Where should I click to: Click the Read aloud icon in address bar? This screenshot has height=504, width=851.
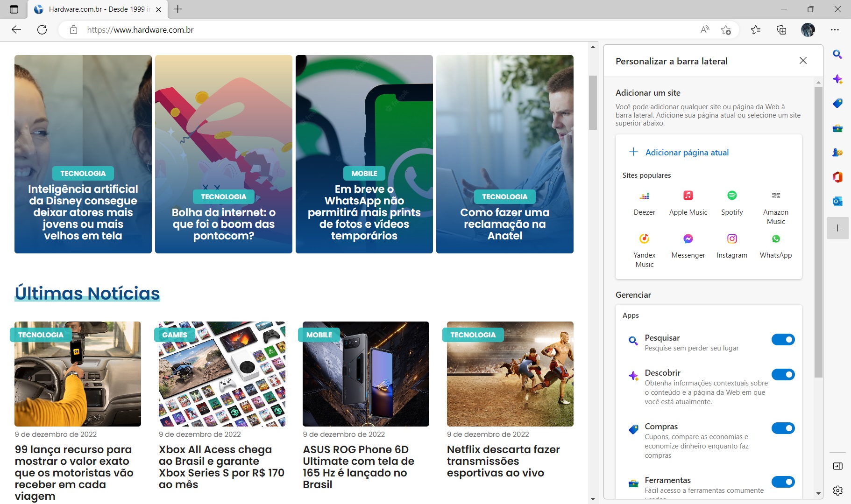point(705,30)
